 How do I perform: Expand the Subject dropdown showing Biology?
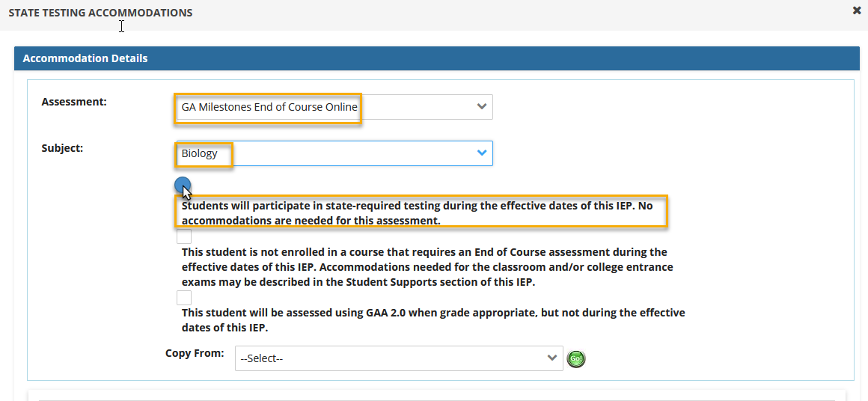pyautogui.click(x=333, y=153)
